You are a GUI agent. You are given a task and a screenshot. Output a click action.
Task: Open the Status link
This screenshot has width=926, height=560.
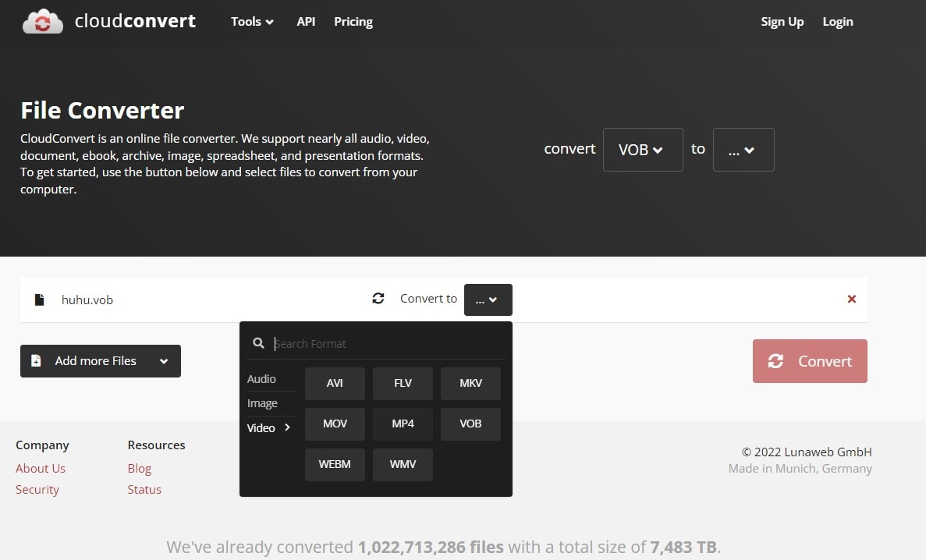(x=144, y=490)
